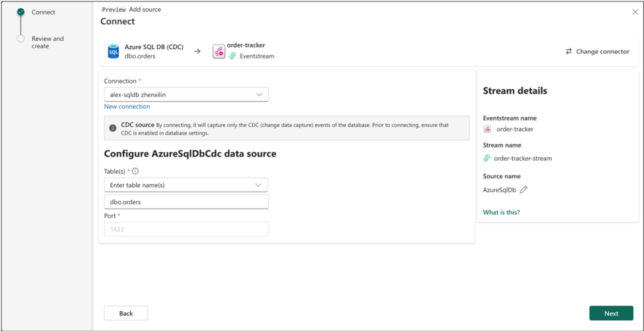
Task: Click the New connection link
Action: 127,107
